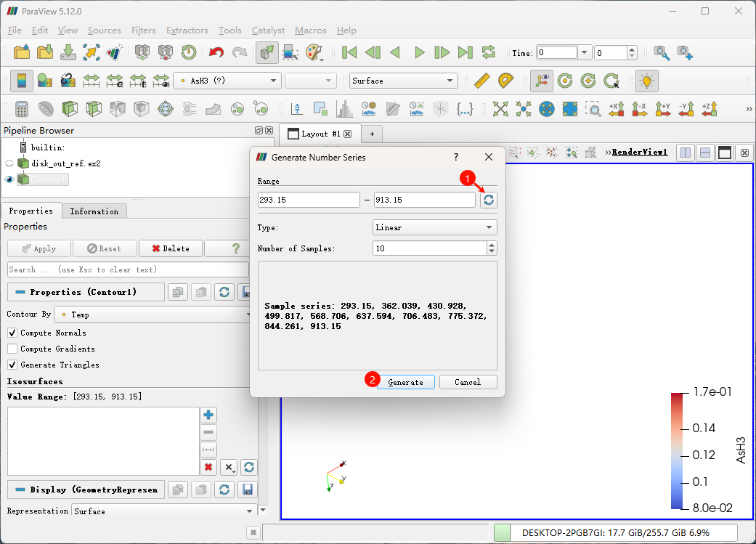
Task: Click the Generate button
Action: coord(405,382)
